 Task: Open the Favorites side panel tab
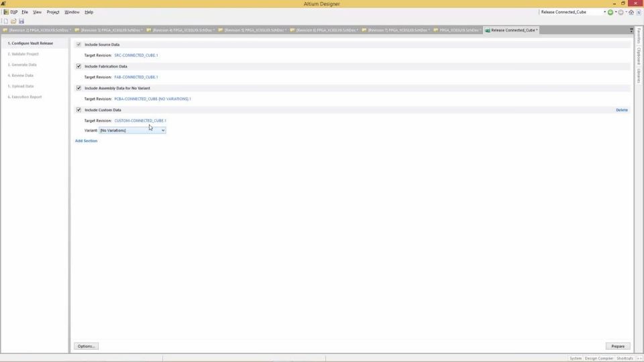639,36
